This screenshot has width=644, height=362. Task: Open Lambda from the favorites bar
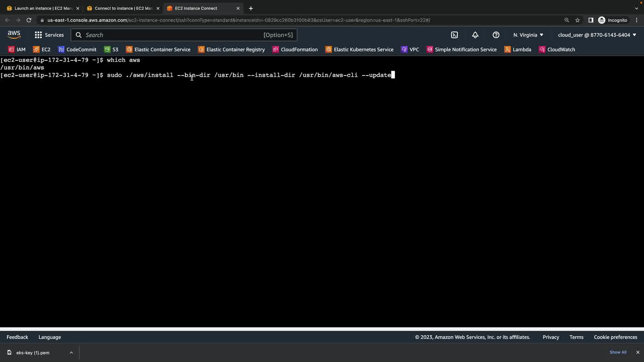point(518,50)
